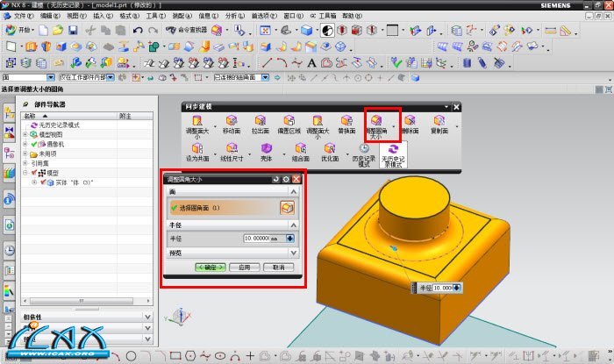Click the 移动面 (Move Face) tool icon
614x364 pixels.
(x=232, y=121)
